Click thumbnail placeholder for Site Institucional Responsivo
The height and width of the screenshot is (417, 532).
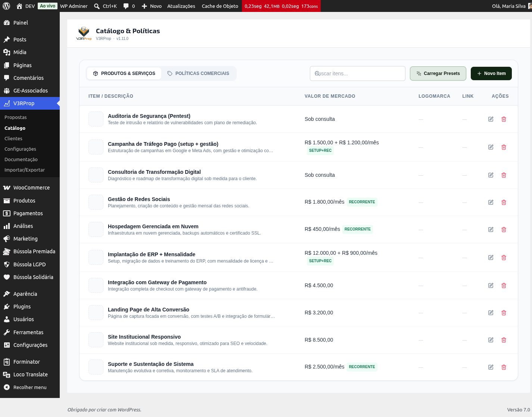point(96,340)
